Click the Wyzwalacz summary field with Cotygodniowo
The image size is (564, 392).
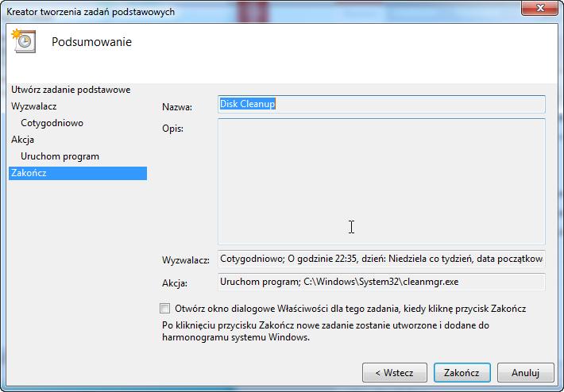(x=381, y=259)
